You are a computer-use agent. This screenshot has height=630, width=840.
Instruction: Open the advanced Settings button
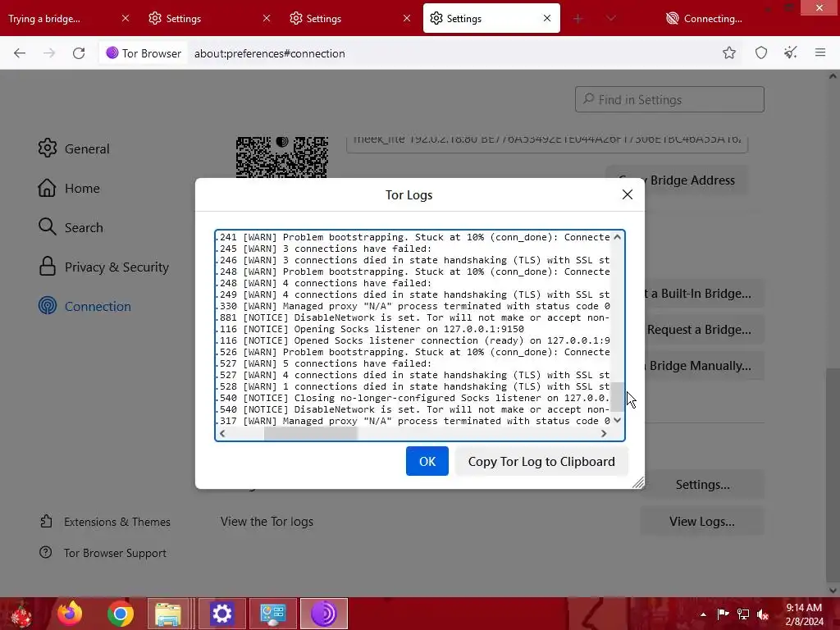click(x=702, y=484)
